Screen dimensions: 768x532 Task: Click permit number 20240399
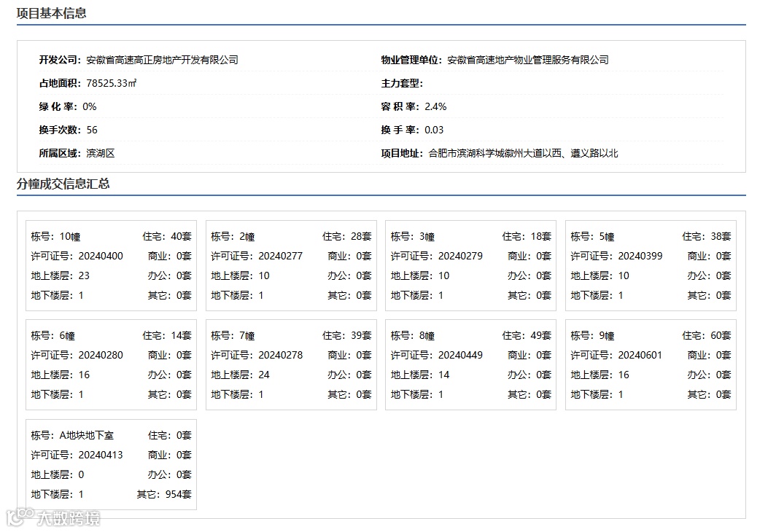(640, 256)
